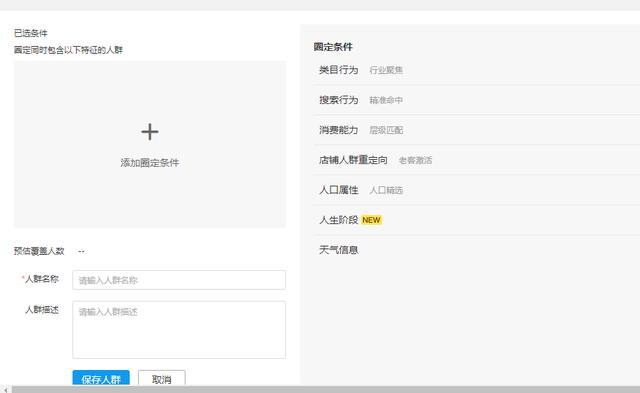Click the 添加圈定条件 label
This screenshot has width=640, height=393.
point(150,162)
